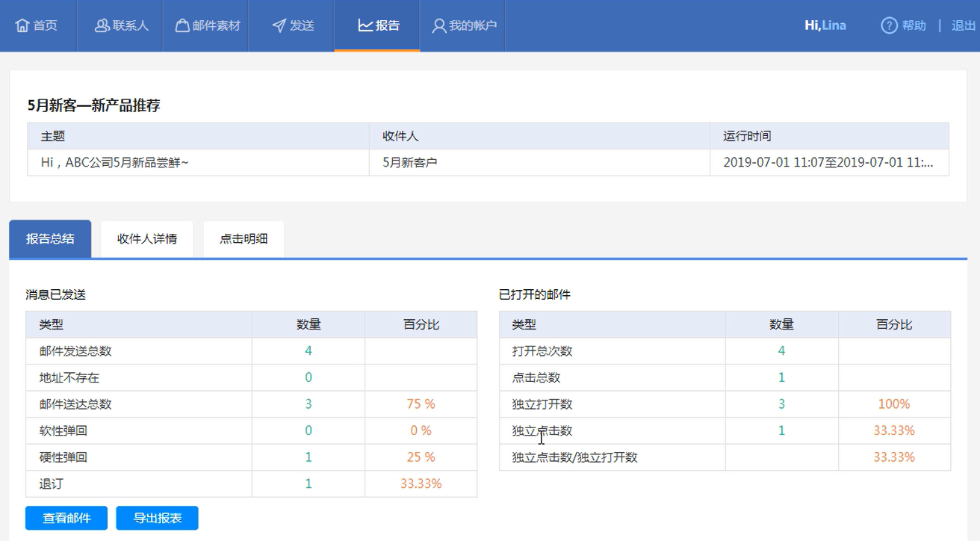Click the 独立点击数 percentage 33.33%
Viewport: 980px width, 541px height.
click(894, 430)
